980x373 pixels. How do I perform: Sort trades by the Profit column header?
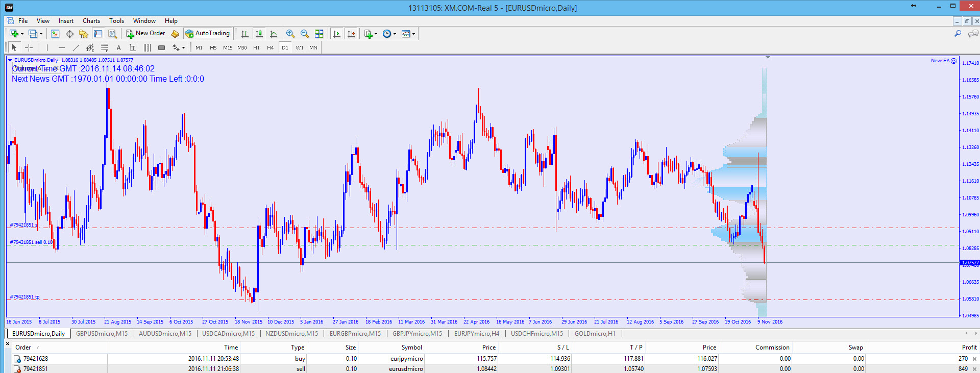921,347
